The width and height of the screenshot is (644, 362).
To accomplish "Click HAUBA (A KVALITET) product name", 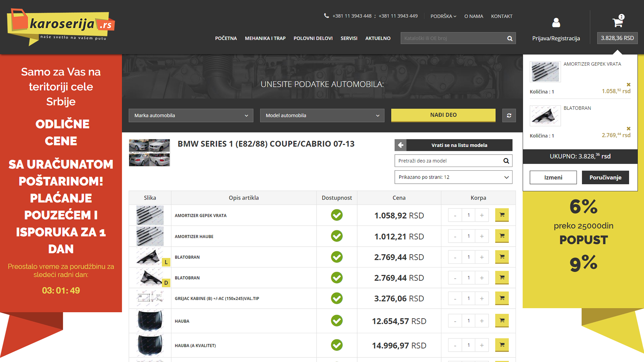I will (195, 345).
